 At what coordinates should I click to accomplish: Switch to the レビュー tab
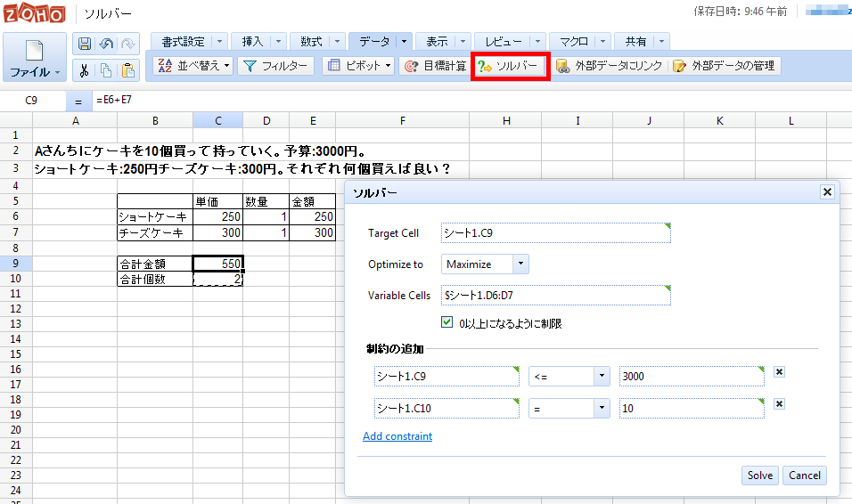pyautogui.click(x=504, y=41)
